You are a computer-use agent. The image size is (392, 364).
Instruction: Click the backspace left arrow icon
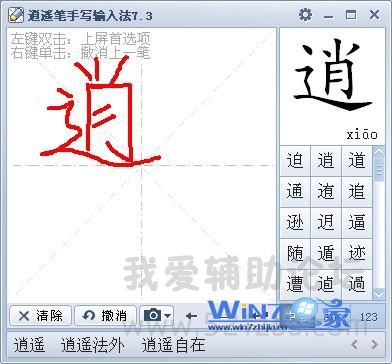(x=191, y=316)
